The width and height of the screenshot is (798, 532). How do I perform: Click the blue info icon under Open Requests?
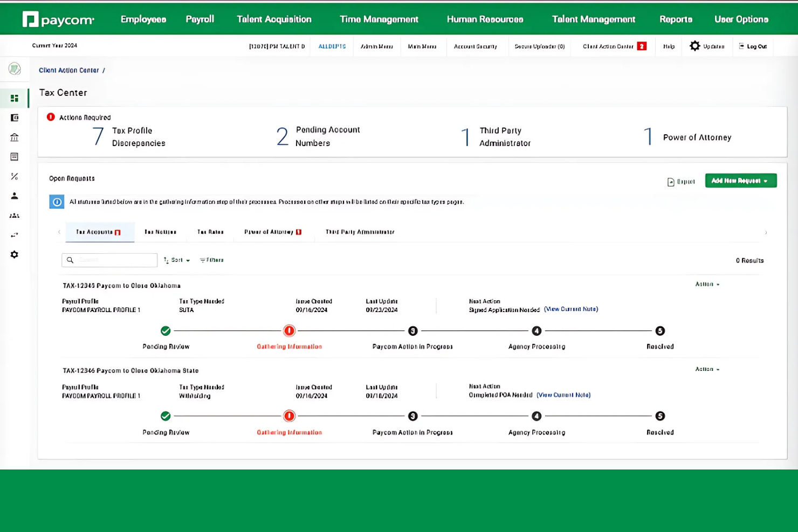coord(57,202)
